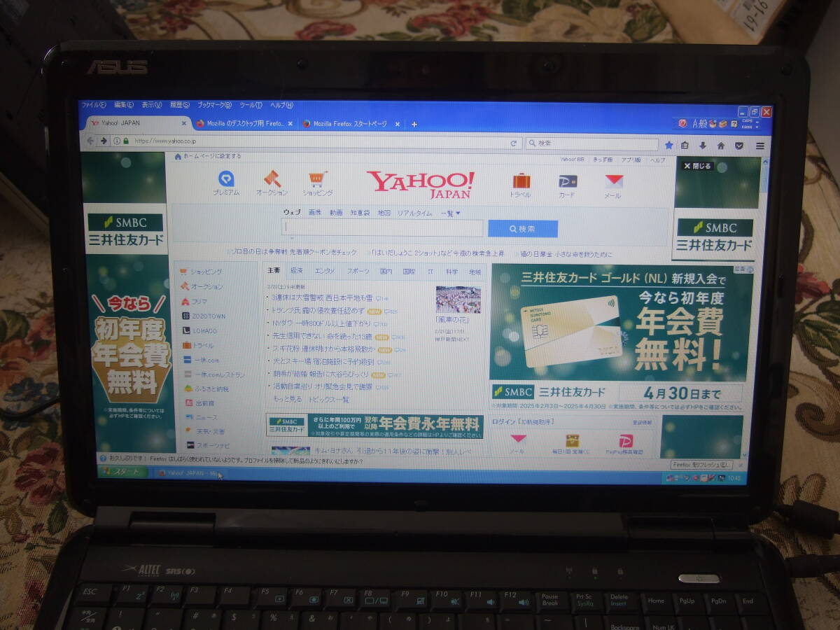Open 一休.com in left sidebar list
Image resolution: width=840 pixels, height=630 pixels.
(x=201, y=360)
